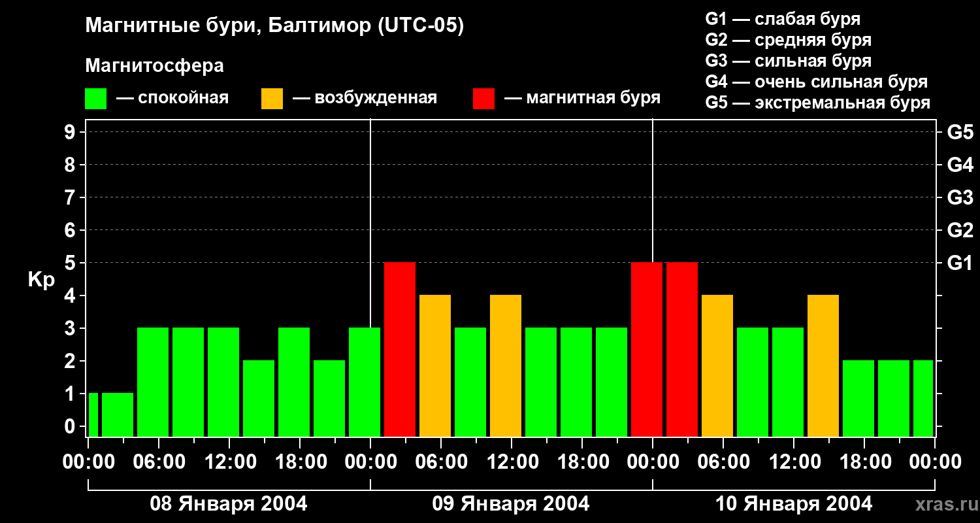Select the first Kp 2 bar on 08 Января
This screenshot has height=523, width=980.
[x=259, y=399]
